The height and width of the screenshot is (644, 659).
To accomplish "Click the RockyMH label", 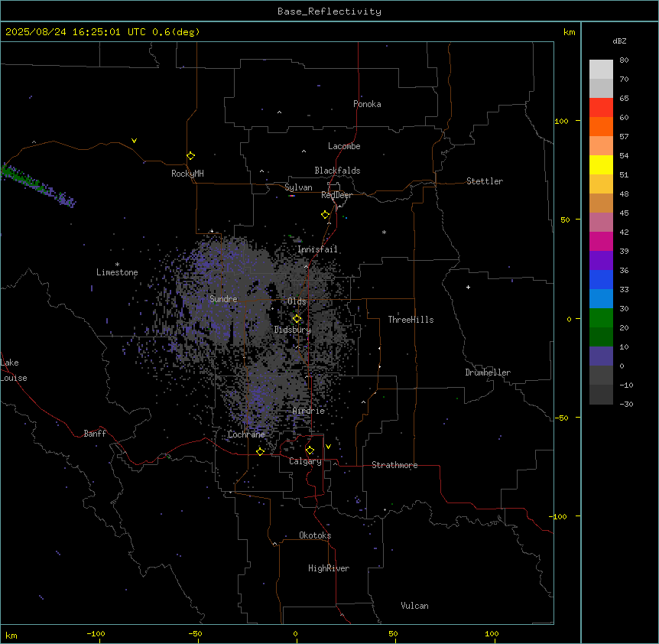I will point(187,174).
